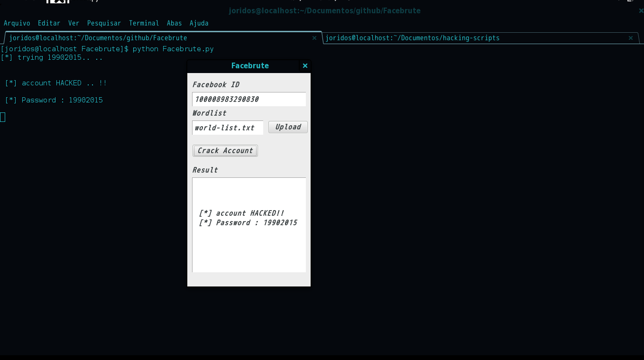This screenshot has height=360, width=644.
Task: Click inside the Result text area
Action: 249,225
